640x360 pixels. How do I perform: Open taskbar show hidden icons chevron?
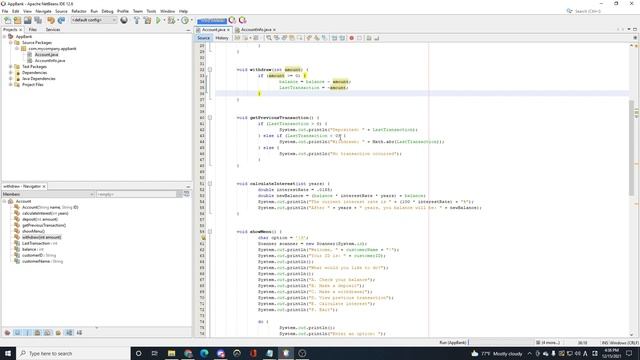point(529,353)
